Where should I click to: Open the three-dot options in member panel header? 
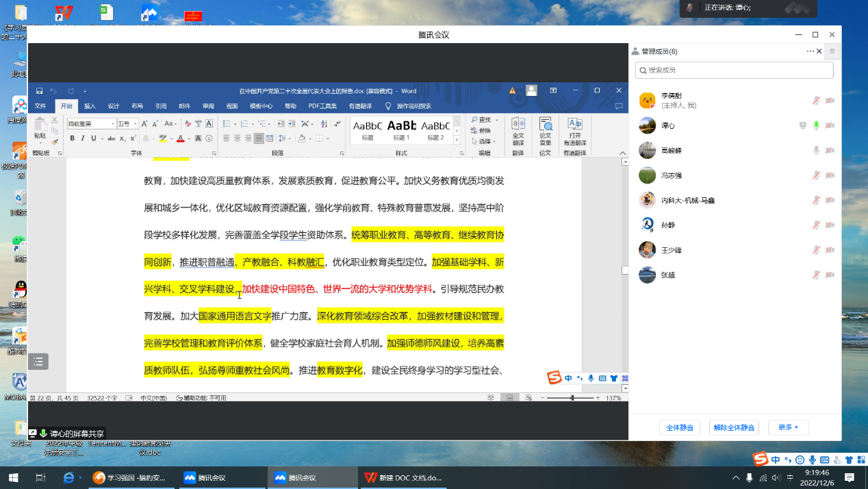(810, 51)
